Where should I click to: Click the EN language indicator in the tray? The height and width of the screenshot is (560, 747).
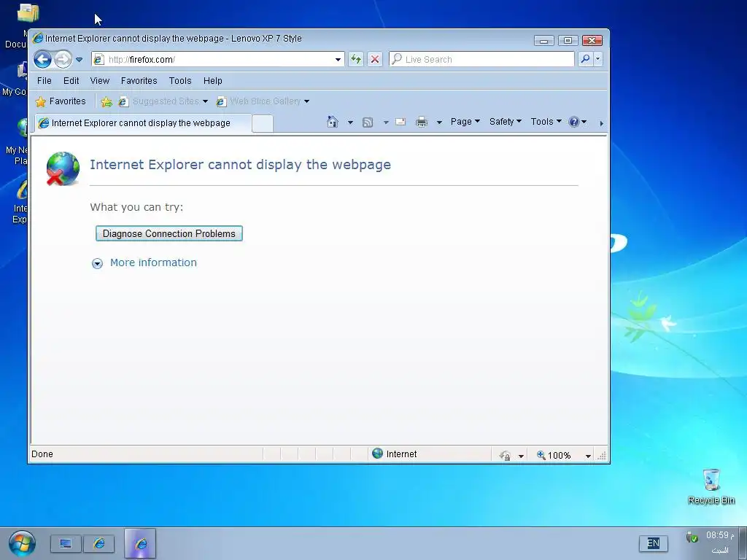click(x=653, y=543)
